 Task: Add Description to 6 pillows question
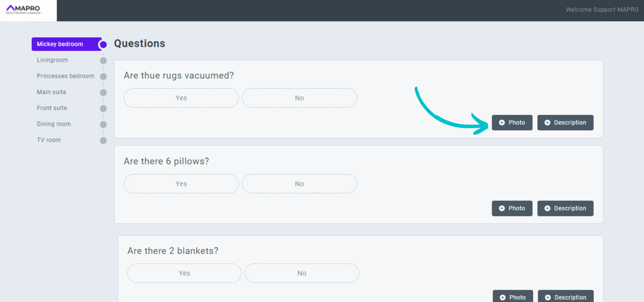pos(565,208)
